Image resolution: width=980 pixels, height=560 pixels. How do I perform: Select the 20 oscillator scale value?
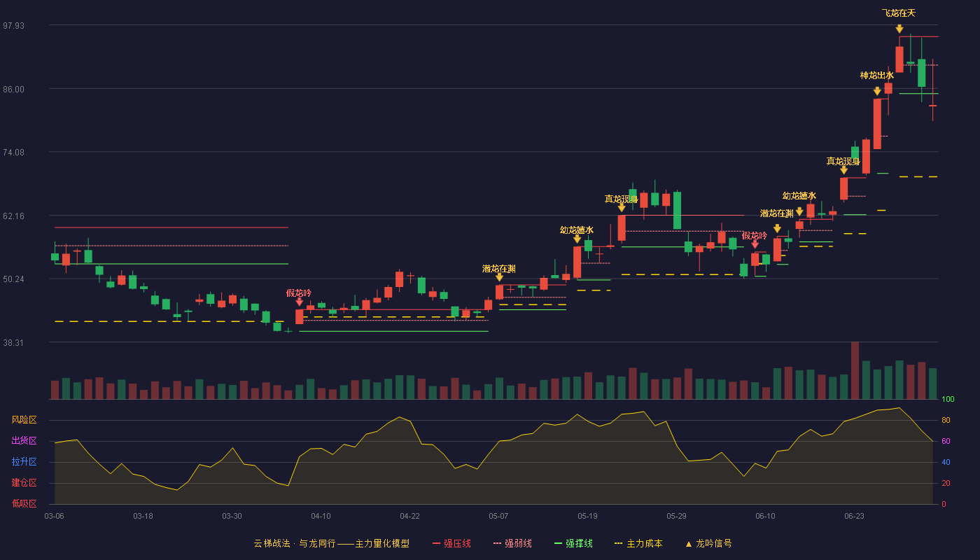(946, 483)
